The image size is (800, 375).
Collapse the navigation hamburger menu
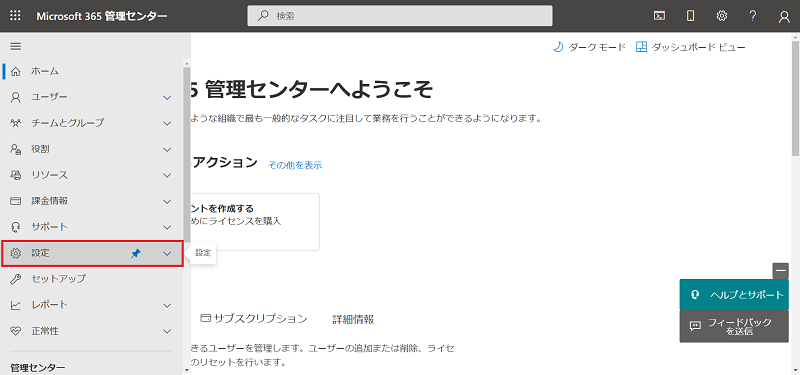click(16, 46)
